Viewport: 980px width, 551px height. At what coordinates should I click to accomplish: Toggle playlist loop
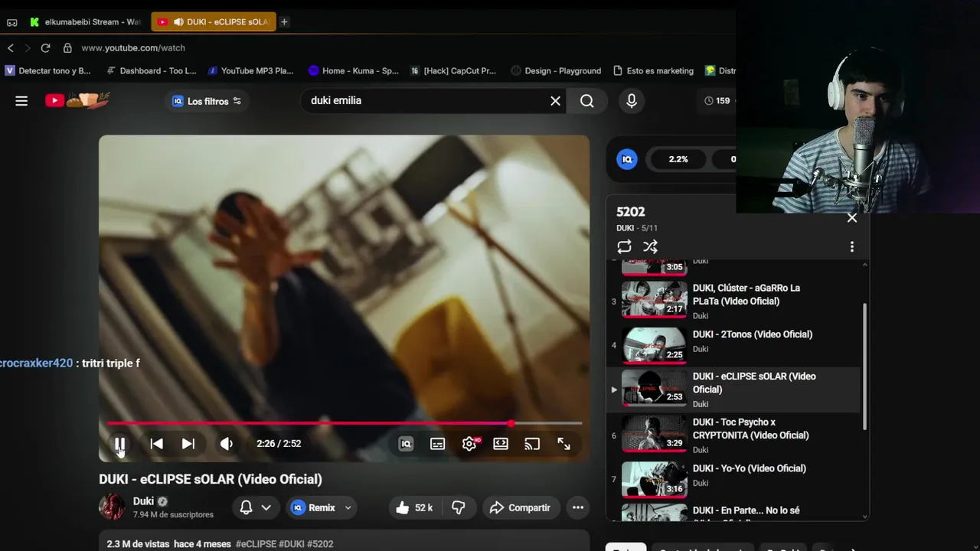coord(624,246)
